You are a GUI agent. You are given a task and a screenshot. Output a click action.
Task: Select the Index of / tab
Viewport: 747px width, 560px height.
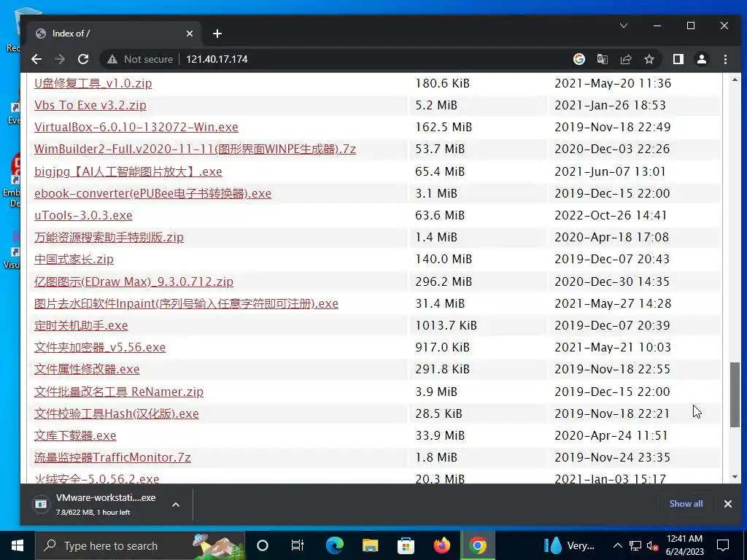click(x=115, y=34)
